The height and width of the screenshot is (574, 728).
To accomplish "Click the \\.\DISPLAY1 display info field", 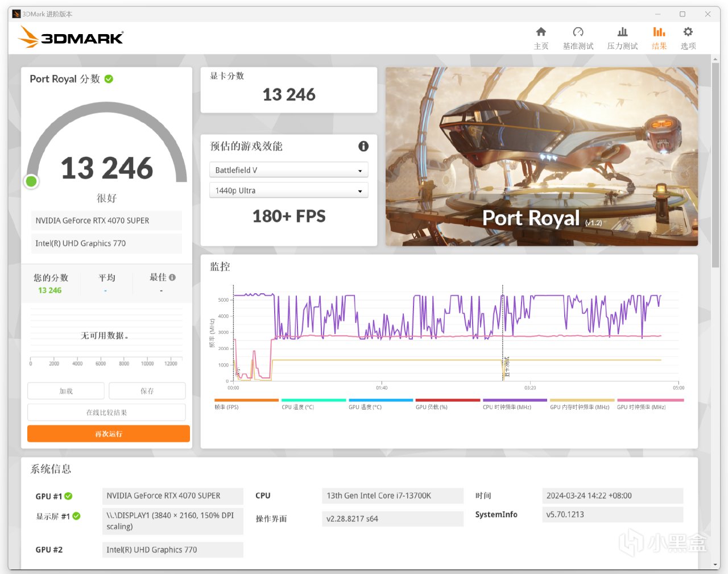I will pos(173,521).
